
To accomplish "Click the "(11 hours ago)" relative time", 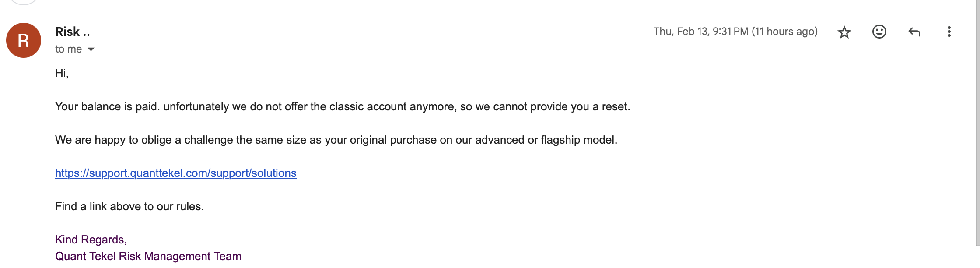I will pos(784,32).
